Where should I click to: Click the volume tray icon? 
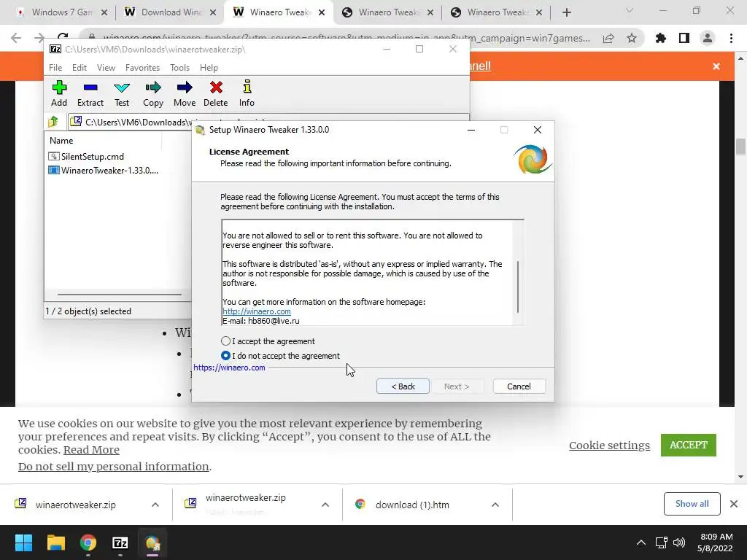pos(679,542)
